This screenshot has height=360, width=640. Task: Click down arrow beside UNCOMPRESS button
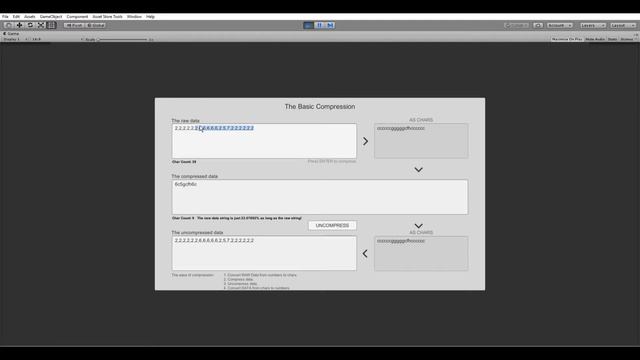(x=418, y=226)
